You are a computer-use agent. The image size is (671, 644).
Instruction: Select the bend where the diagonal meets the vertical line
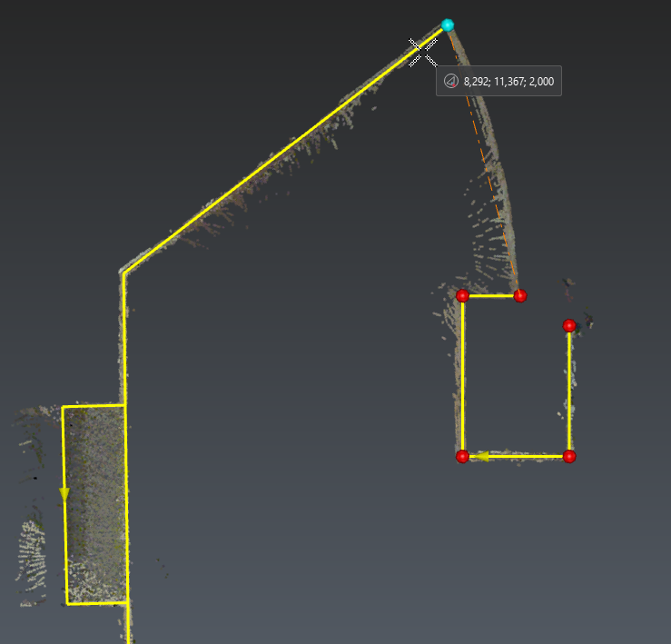pyautogui.click(x=123, y=272)
